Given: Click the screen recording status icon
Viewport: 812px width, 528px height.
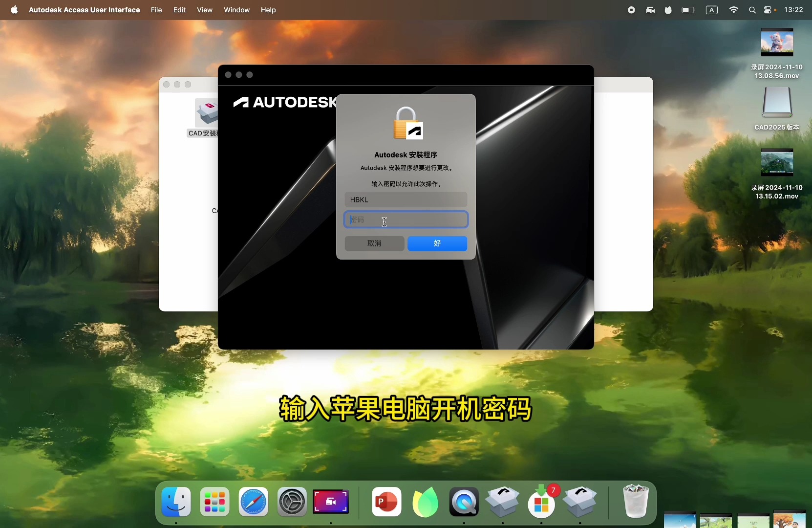Looking at the screenshot, I should coord(631,10).
